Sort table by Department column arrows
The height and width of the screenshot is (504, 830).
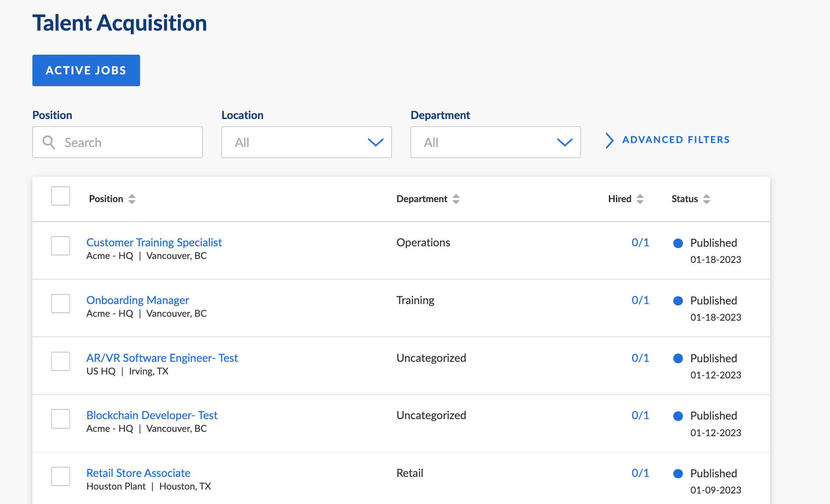[x=456, y=199]
